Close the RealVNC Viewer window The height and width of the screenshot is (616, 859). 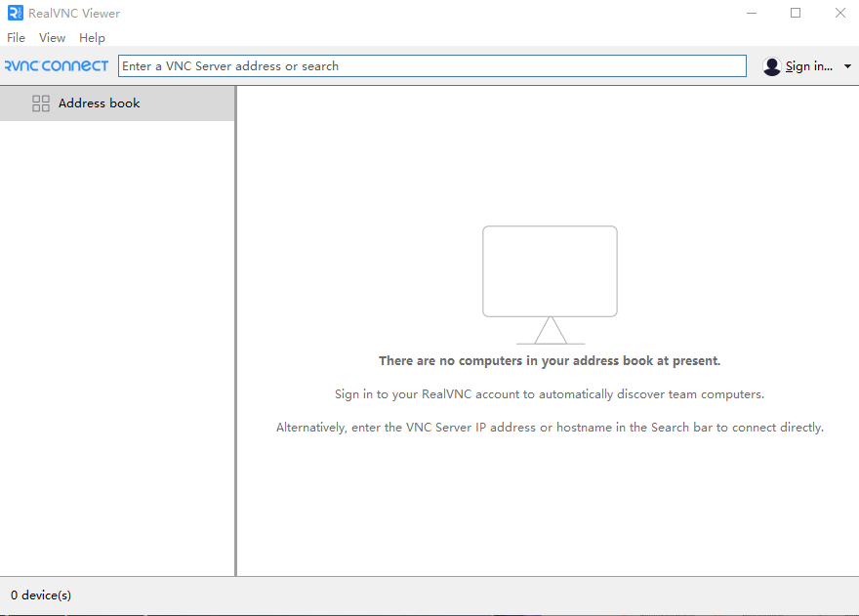[x=839, y=14]
